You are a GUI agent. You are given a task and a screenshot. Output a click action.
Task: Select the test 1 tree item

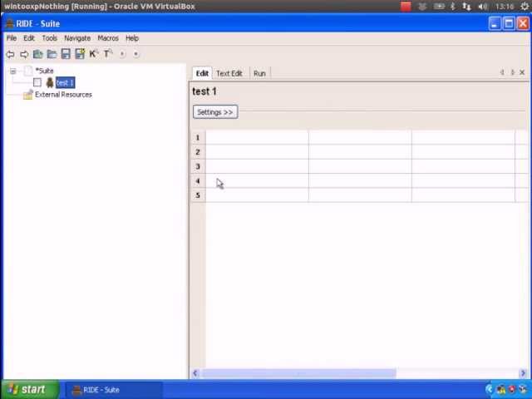(x=65, y=82)
